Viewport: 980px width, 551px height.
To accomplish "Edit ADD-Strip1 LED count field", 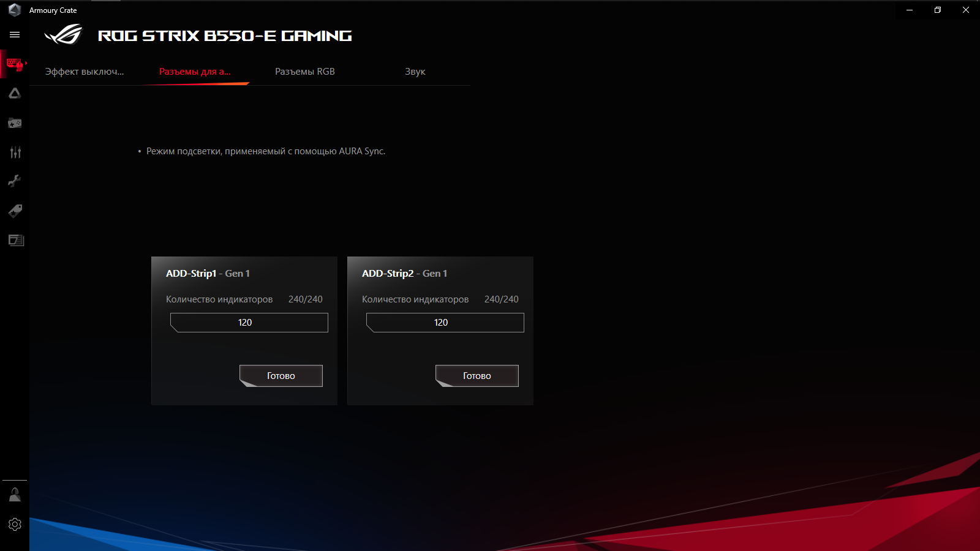I will [x=249, y=323].
